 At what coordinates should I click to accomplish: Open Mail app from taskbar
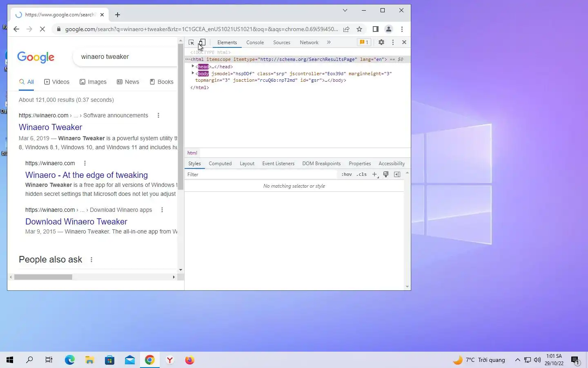130,360
